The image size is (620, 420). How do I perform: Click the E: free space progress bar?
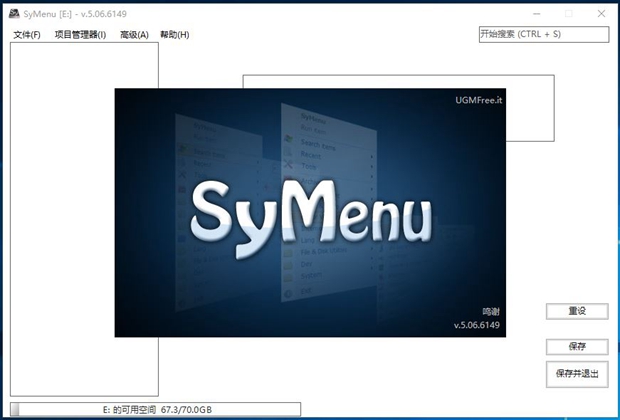coord(155,409)
